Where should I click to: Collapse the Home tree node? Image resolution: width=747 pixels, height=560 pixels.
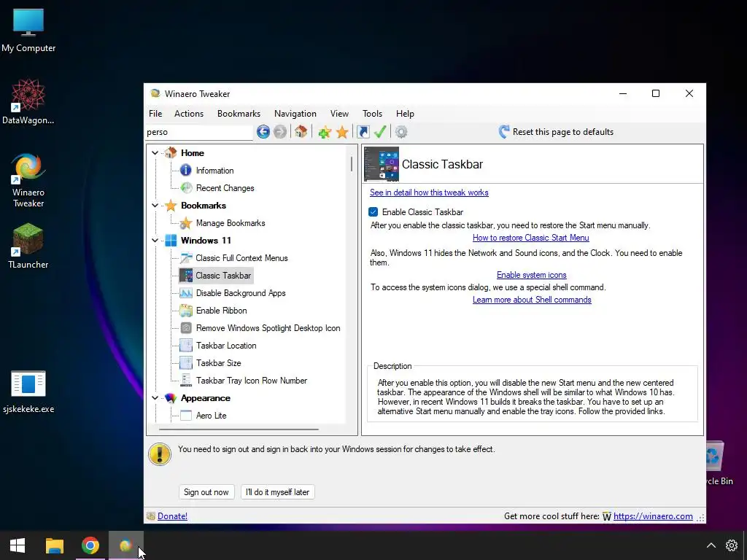(155, 153)
